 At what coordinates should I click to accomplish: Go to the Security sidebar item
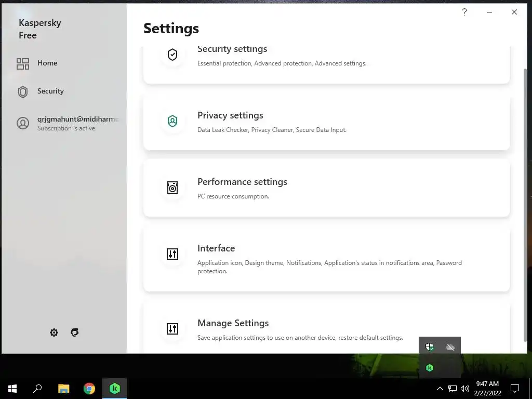click(x=50, y=91)
